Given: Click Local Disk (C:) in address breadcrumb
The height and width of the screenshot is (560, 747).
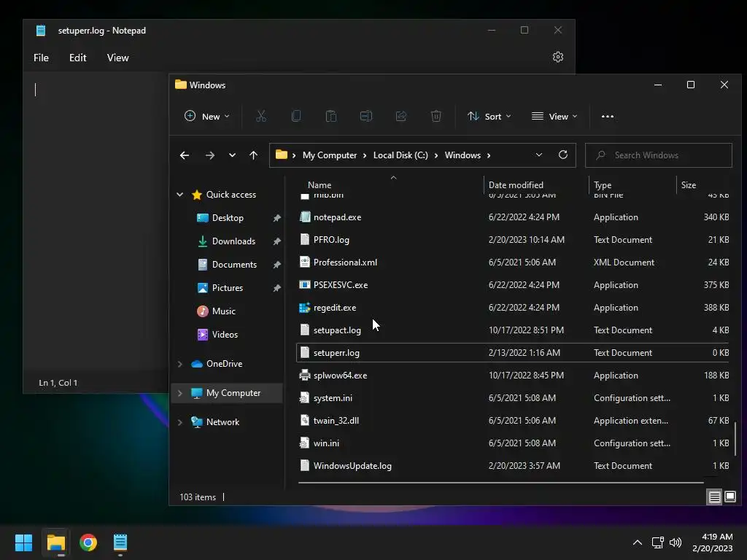Looking at the screenshot, I should [400, 155].
